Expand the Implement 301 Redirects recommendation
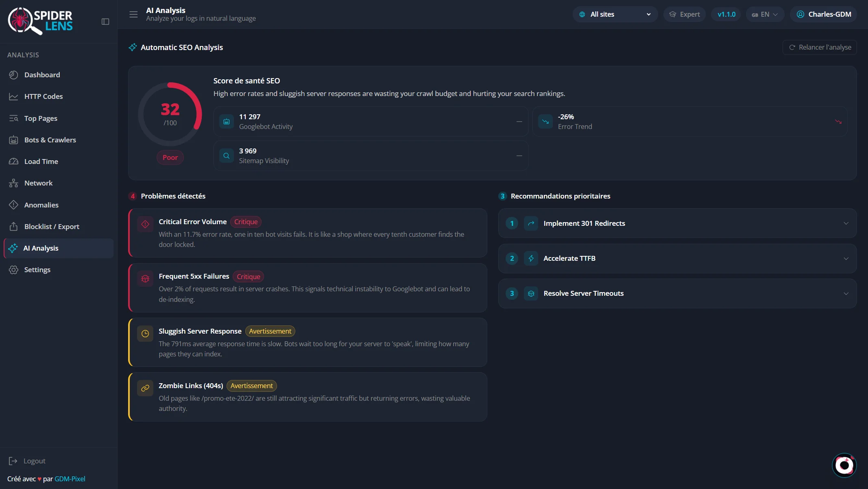 coord(676,223)
